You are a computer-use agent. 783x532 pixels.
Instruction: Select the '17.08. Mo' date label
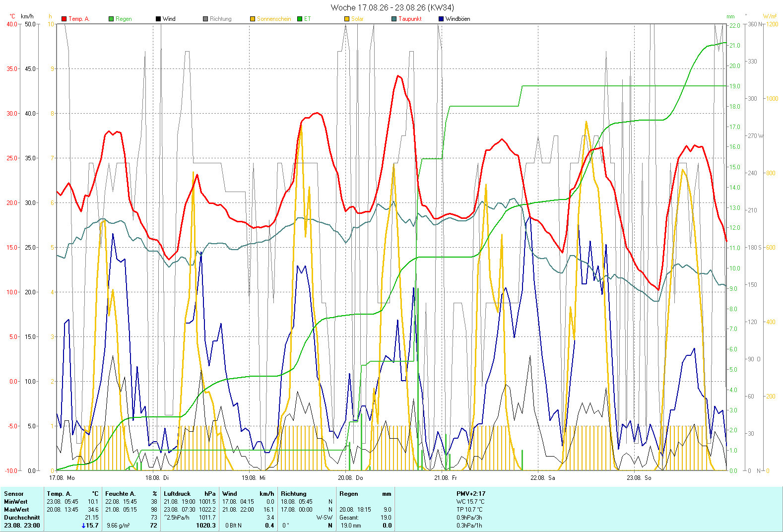pyautogui.click(x=62, y=478)
